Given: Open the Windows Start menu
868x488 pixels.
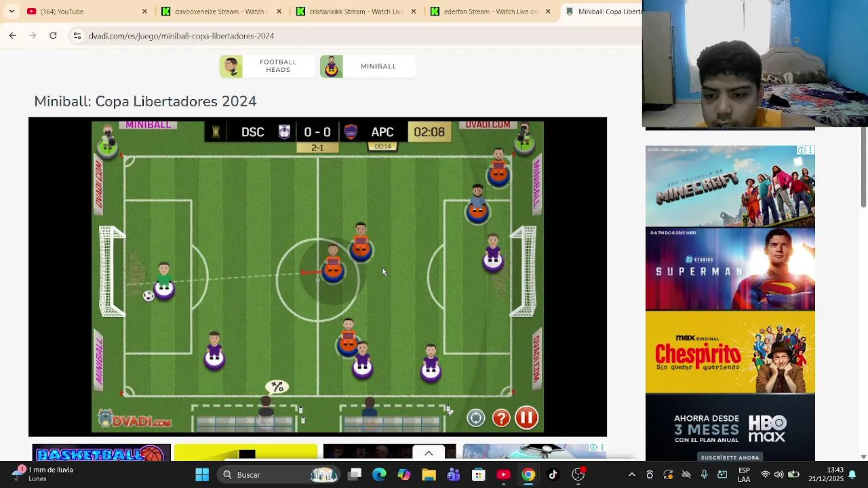Looking at the screenshot, I should coord(202,474).
